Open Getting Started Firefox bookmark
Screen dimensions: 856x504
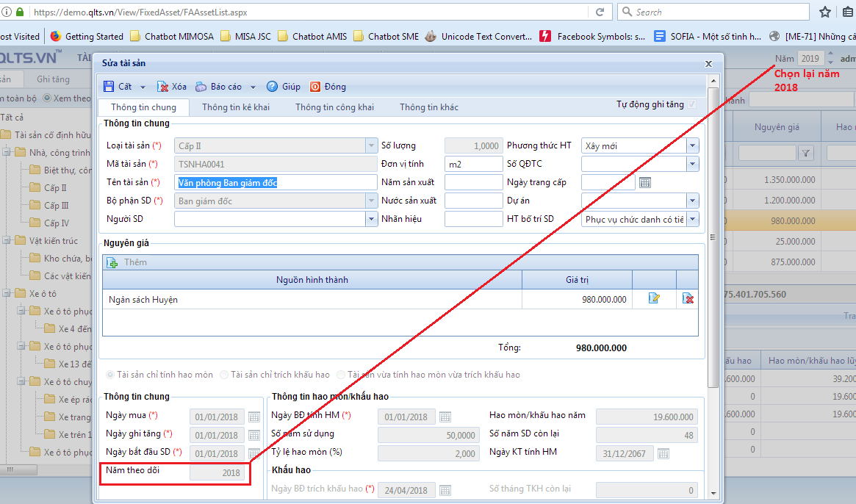pyautogui.click(x=87, y=36)
